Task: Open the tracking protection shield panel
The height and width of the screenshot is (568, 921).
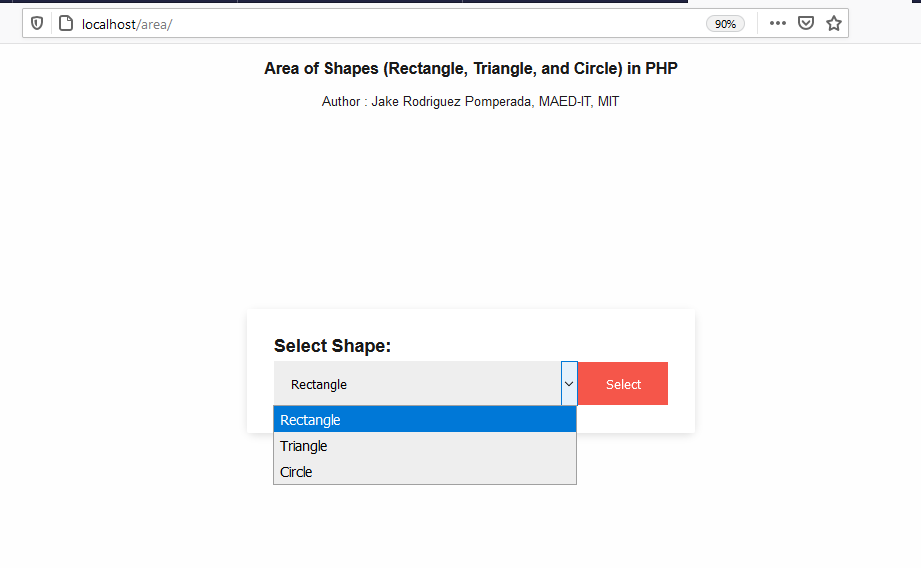Action: [37, 24]
